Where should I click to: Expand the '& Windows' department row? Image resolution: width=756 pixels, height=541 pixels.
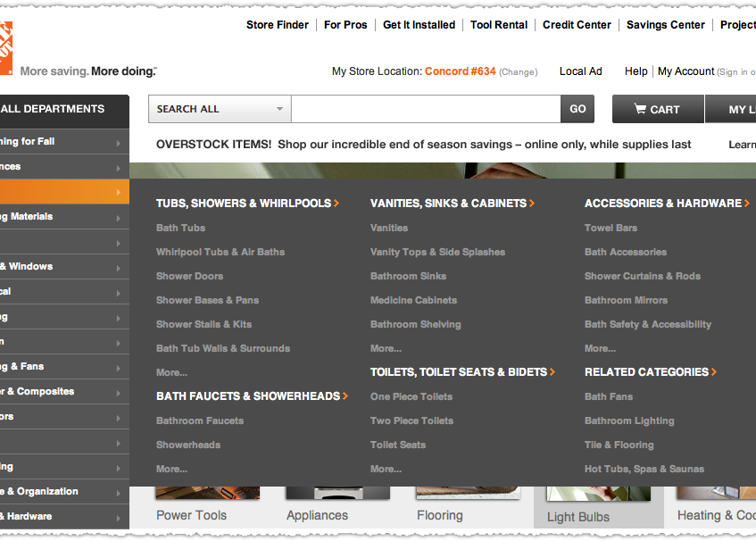(64, 267)
